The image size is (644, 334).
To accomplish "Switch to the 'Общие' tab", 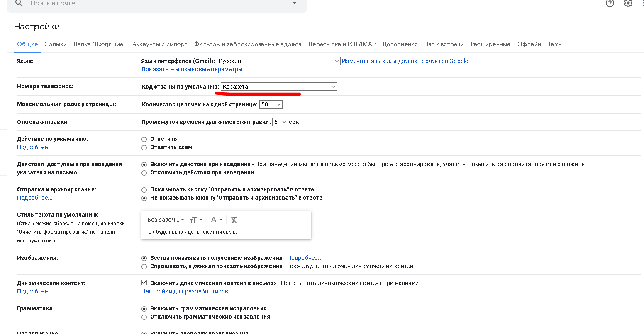I will point(27,44).
